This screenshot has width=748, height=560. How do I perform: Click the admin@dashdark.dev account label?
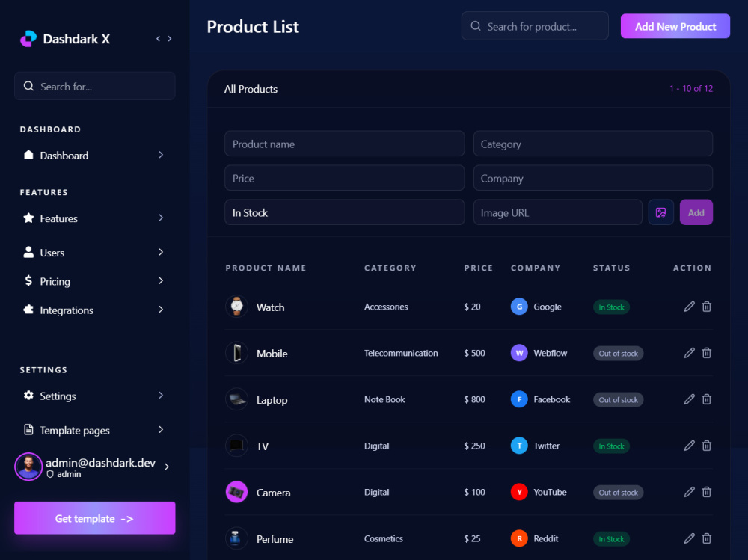click(100, 463)
